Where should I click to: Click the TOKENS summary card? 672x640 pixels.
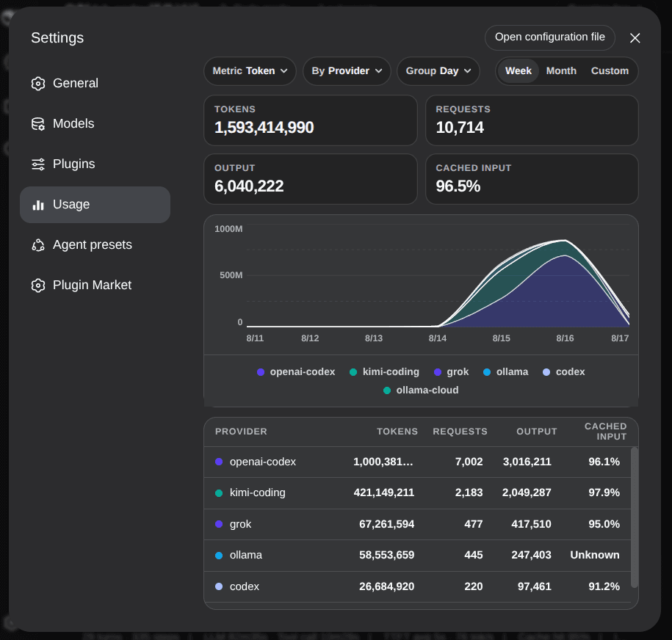coord(311,120)
